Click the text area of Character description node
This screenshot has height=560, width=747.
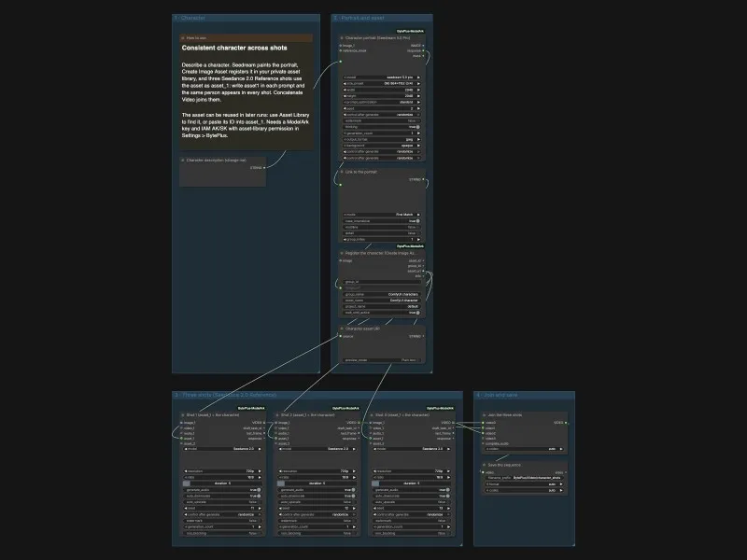click(222, 178)
